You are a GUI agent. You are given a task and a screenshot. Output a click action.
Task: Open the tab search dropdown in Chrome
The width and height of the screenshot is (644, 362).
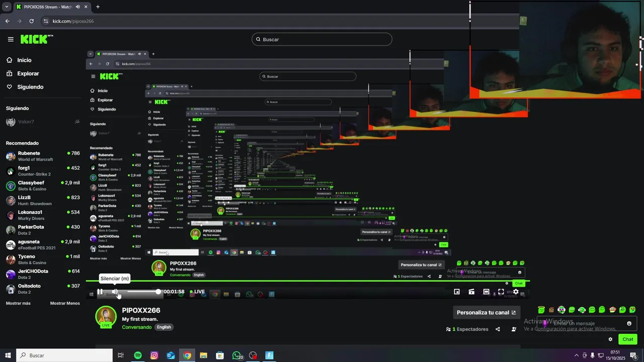click(7, 7)
